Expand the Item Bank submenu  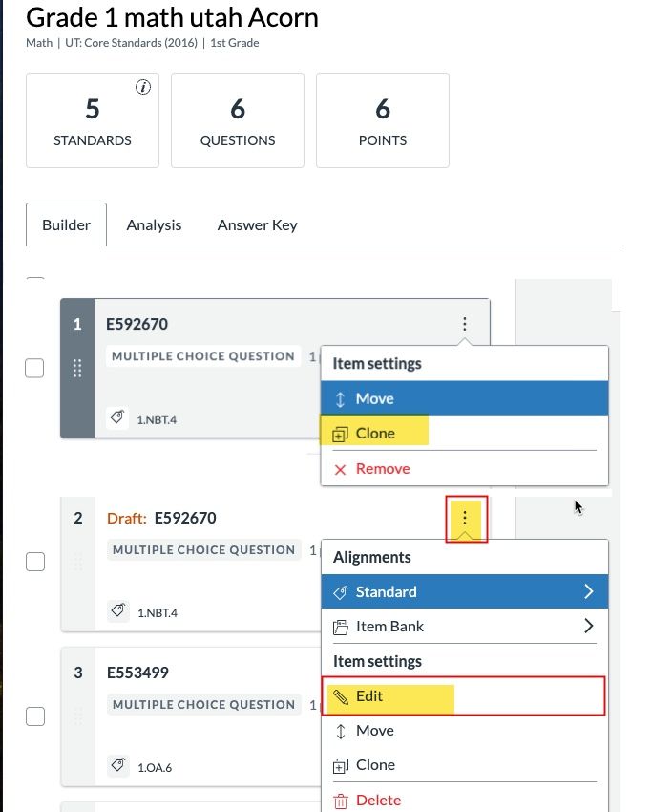coord(463,627)
